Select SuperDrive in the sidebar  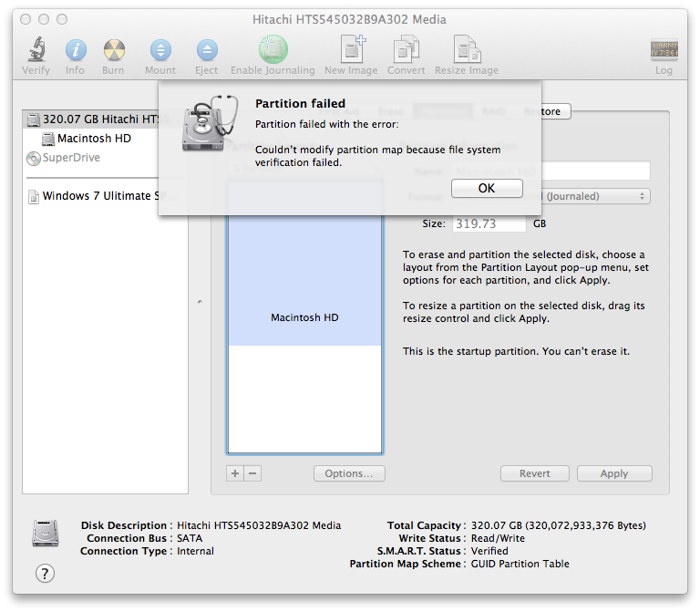64,158
